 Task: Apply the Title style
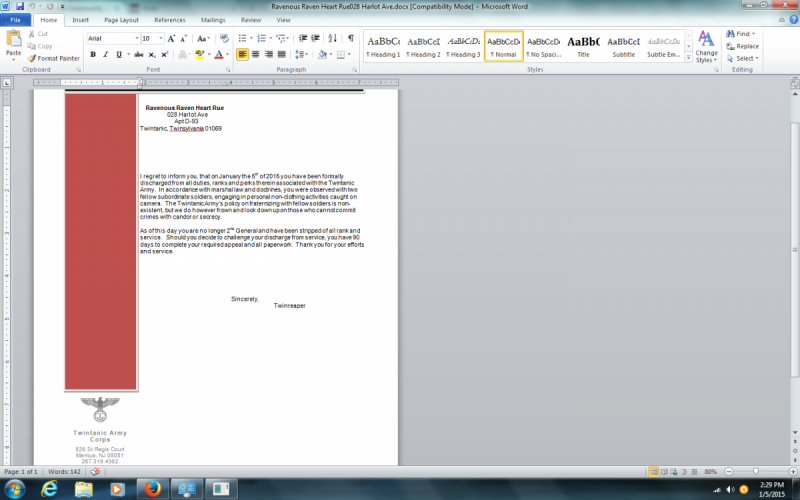[x=583, y=45]
